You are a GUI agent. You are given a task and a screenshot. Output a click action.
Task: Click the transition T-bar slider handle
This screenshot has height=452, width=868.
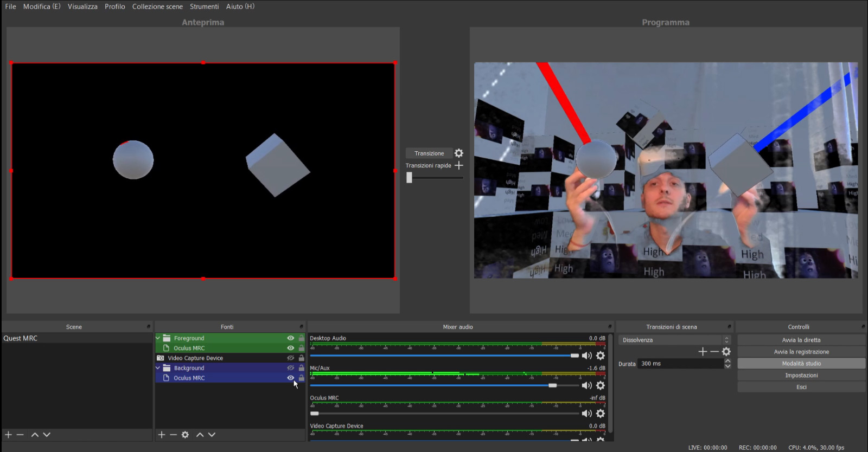click(x=410, y=178)
